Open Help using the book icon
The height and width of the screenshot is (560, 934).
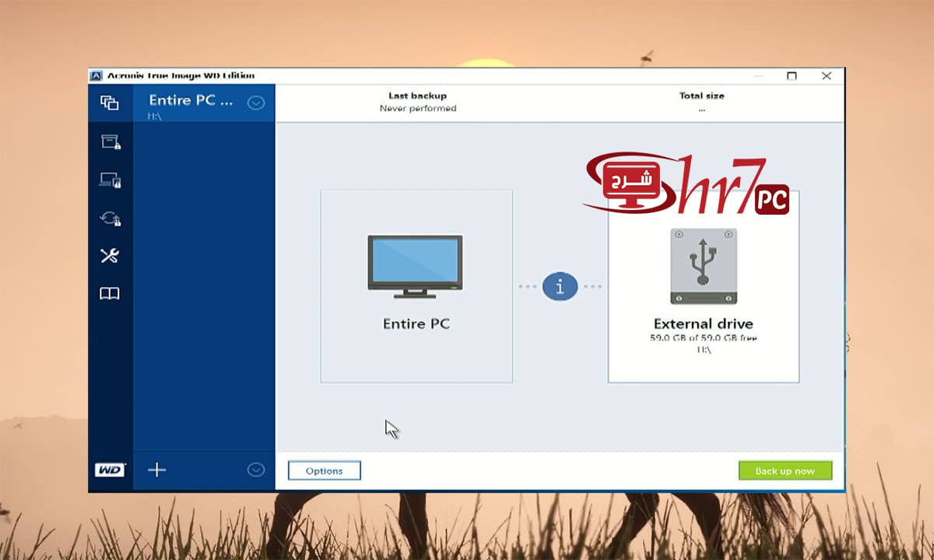coord(110,293)
